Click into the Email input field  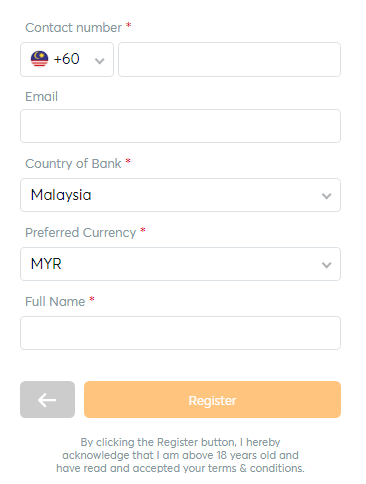180,126
